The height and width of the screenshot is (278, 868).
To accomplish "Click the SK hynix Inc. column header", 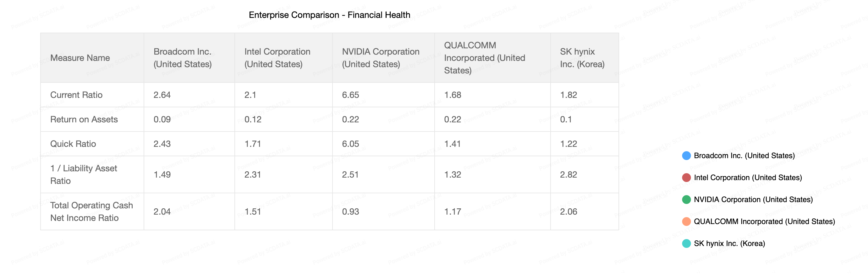I will click(582, 58).
